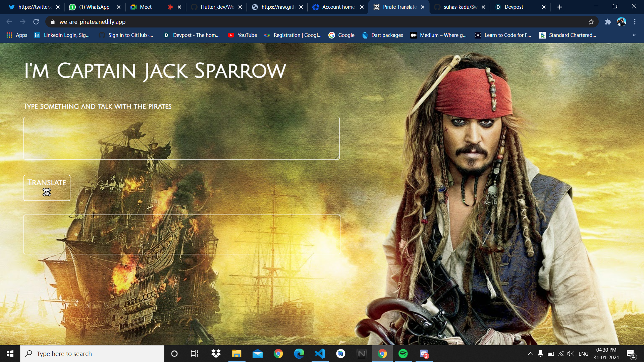Open Chrome three-dot menu
The image size is (644, 362).
[x=635, y=22]
